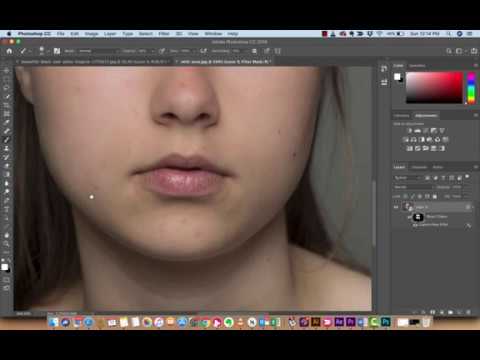This screenshot has width=480, height=360.
Task: Select the Brush tool
Action: tap(6, 140)
